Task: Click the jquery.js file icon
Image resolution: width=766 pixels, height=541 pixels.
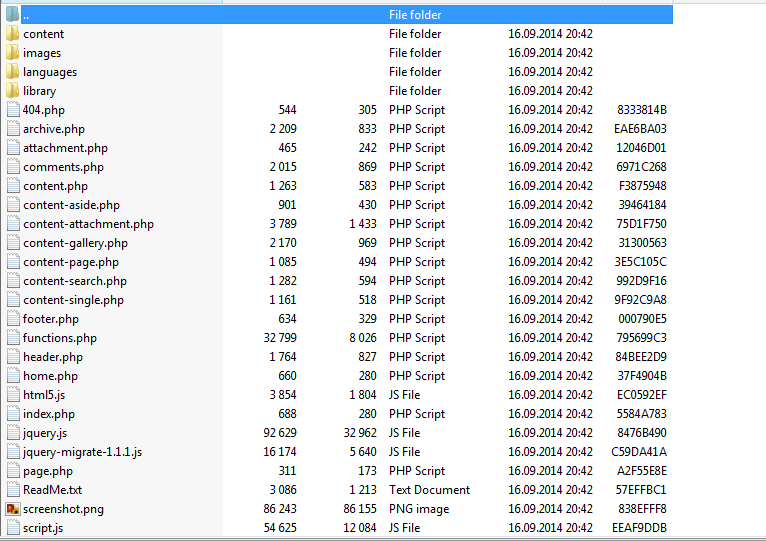Action: [12, 433]
